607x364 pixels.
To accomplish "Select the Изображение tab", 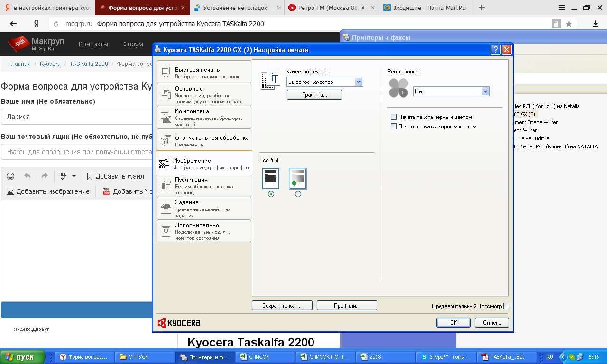I will pos(204,164).
